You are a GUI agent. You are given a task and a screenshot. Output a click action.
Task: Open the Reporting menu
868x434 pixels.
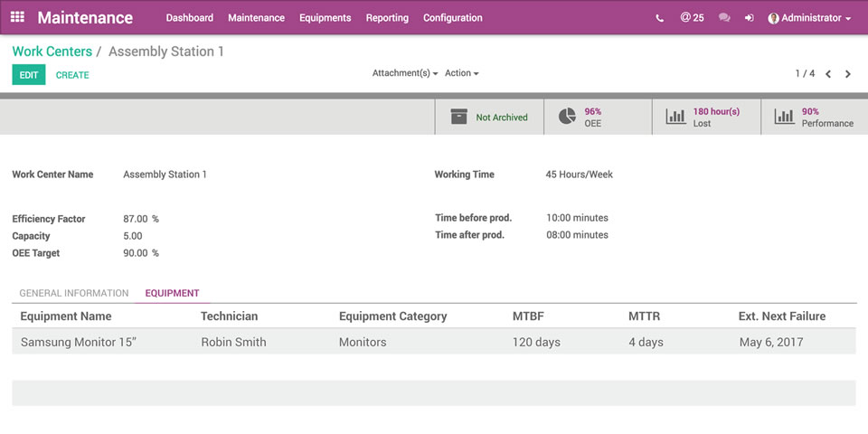point(387,18)
